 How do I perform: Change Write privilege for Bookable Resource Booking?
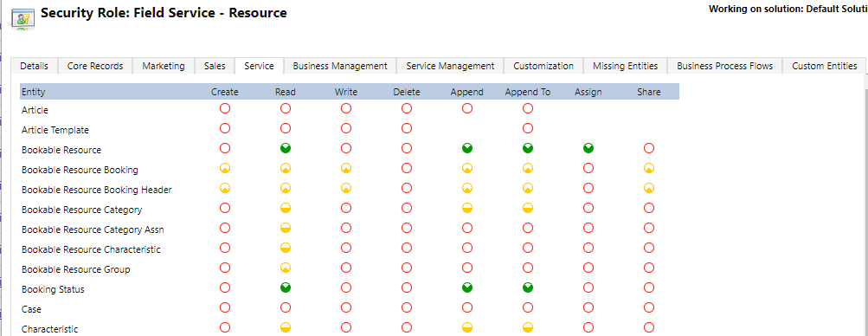coord(346,168)
